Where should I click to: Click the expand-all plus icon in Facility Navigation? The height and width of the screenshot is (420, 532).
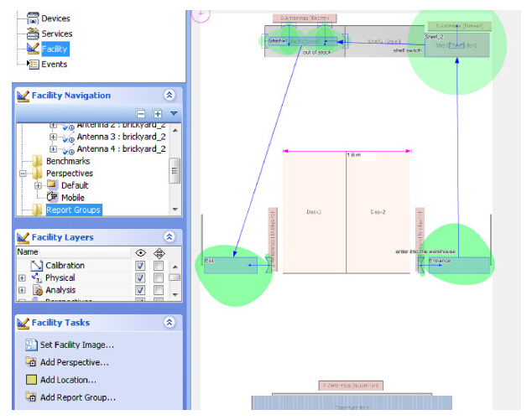tap(157, 113)
